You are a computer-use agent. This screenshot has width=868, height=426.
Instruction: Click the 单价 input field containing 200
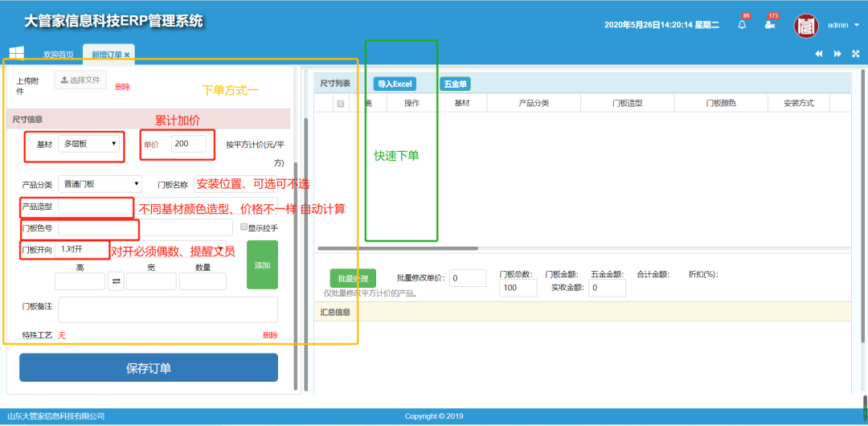188,144
